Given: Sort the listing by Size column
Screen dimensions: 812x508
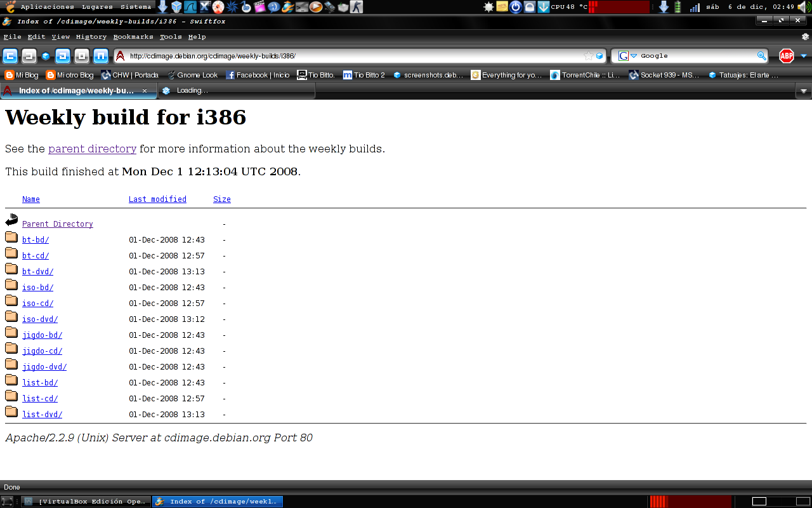Looking at the screenshot, I should pos(222,199).
